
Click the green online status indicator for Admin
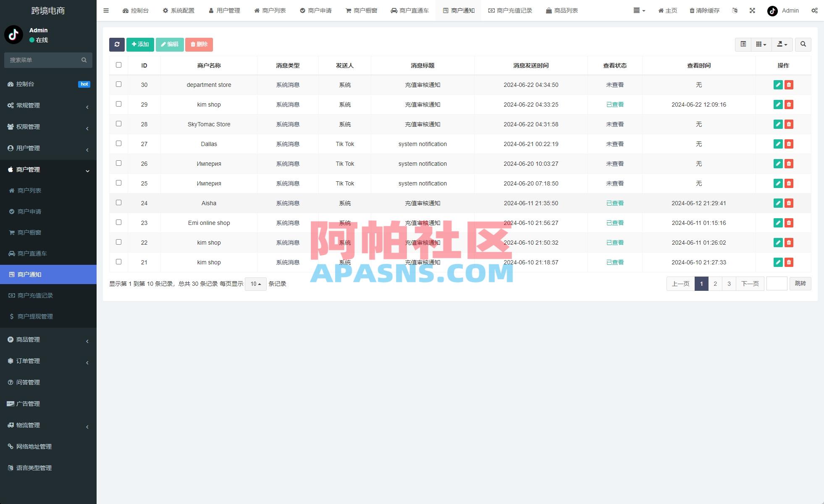pyautogui.click(x=31, y=40)
